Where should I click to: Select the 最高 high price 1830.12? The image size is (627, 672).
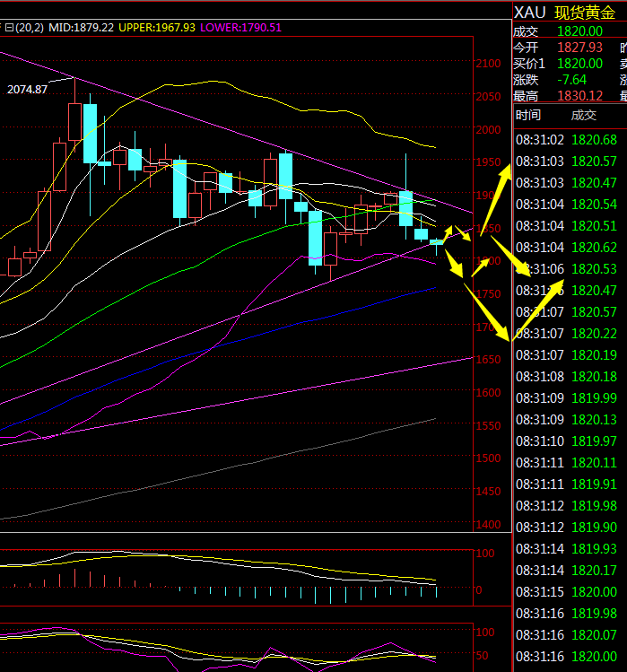(x=582, y=96)
